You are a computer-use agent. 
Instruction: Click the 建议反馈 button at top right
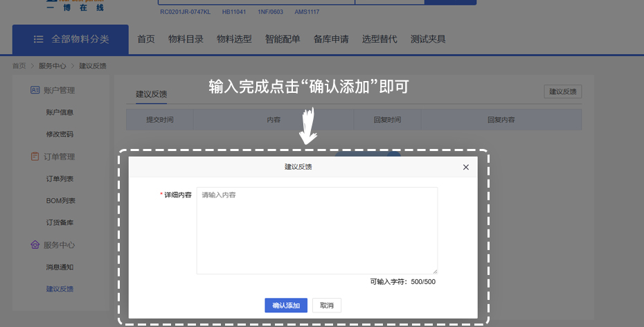pyautogui.click(x=563, y=91)
